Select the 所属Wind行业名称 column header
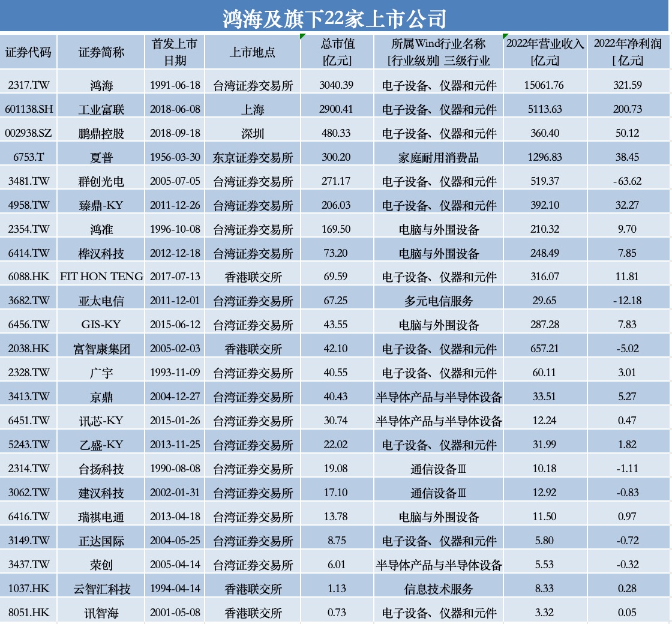 tap(439, 52)
